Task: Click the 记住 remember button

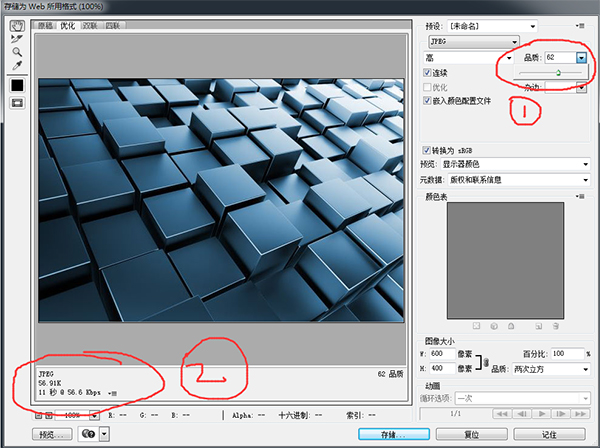Action: pyautogui.click(x=549, y=434)
